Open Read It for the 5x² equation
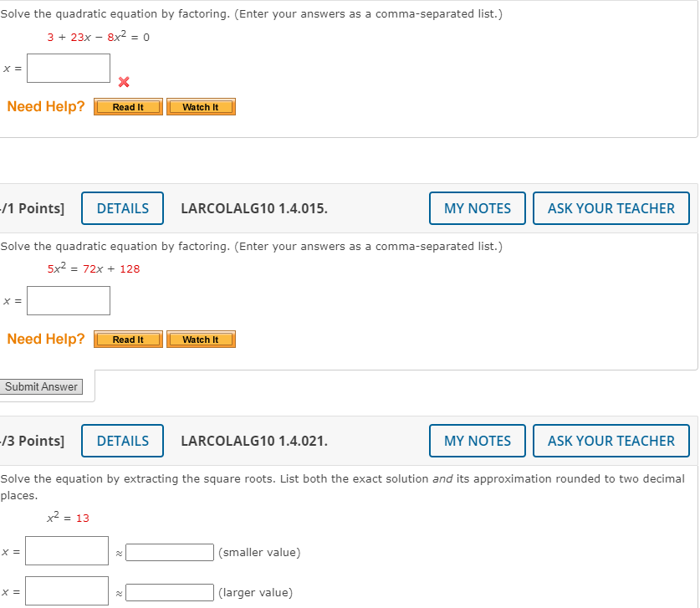This screenshot has width=700, height=608. click(128, 340)
